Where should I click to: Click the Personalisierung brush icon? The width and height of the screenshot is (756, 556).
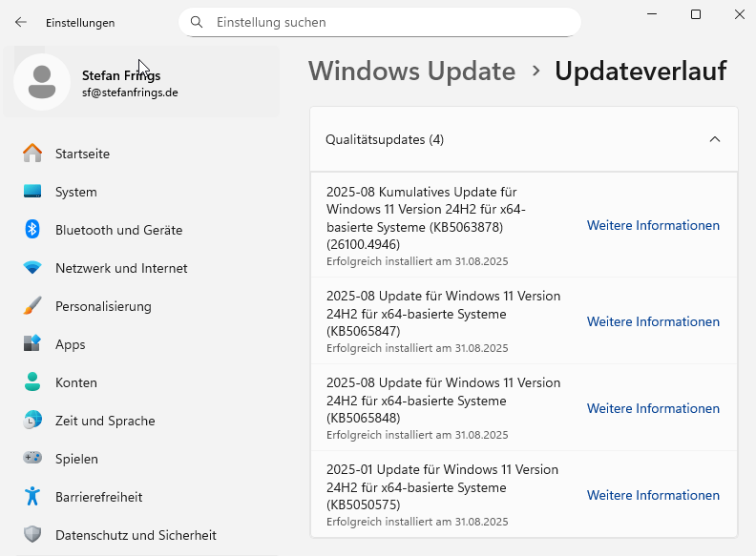pos(32,306)
